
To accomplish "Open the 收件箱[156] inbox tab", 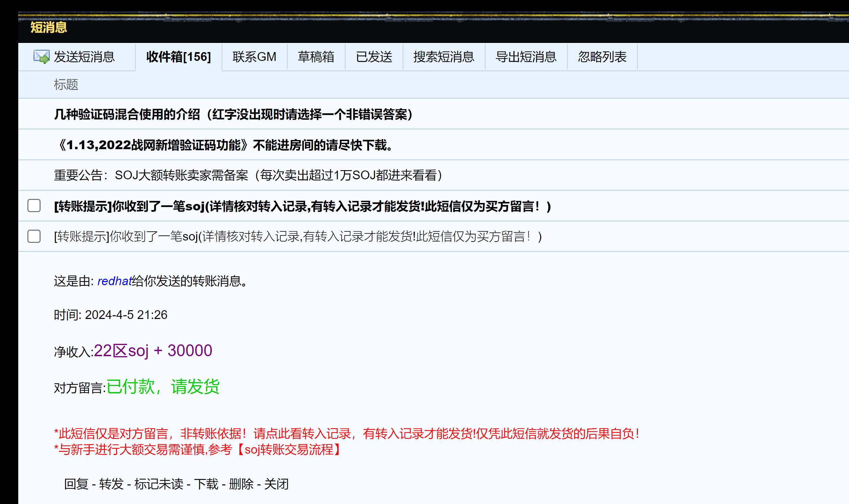I will pos(179,57).
